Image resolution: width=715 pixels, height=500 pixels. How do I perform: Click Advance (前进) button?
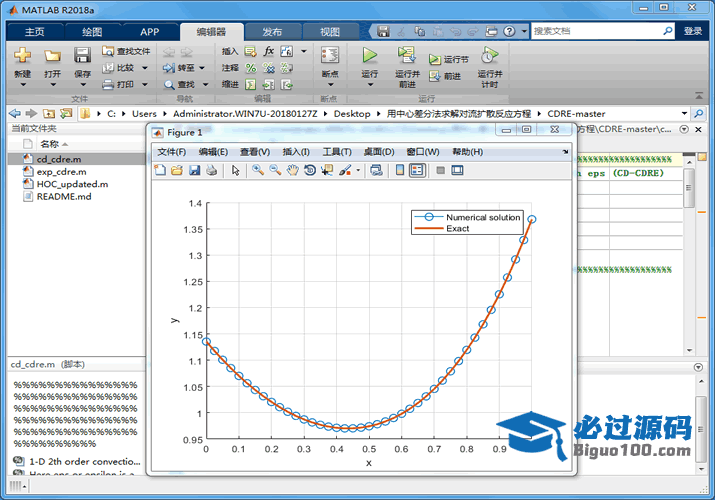click(445, 76)
